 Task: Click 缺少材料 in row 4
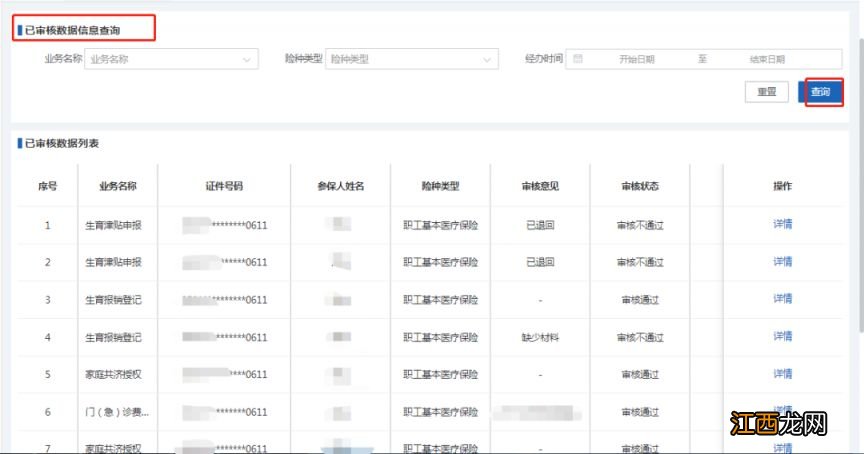click(x=540, y=337)
